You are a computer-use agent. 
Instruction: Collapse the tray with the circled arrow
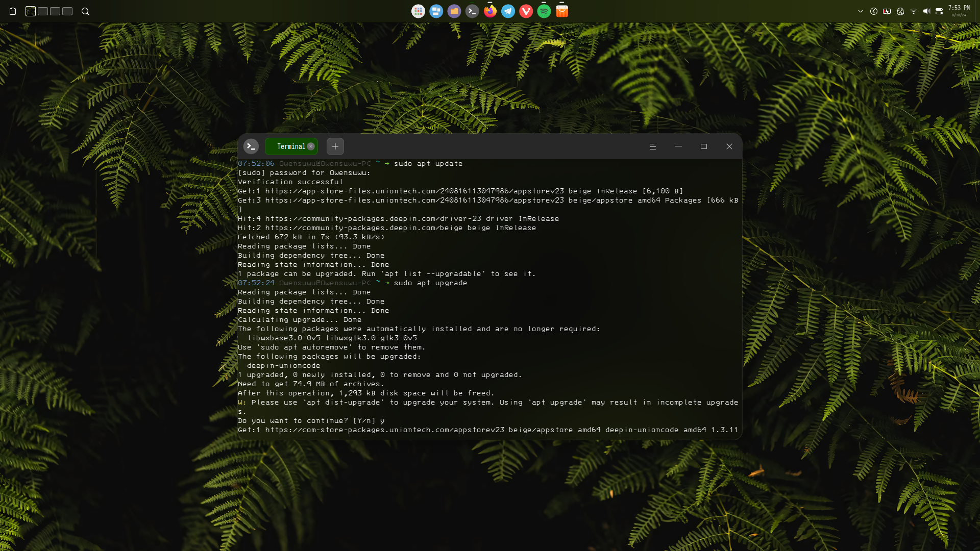(x=874, y=11)
